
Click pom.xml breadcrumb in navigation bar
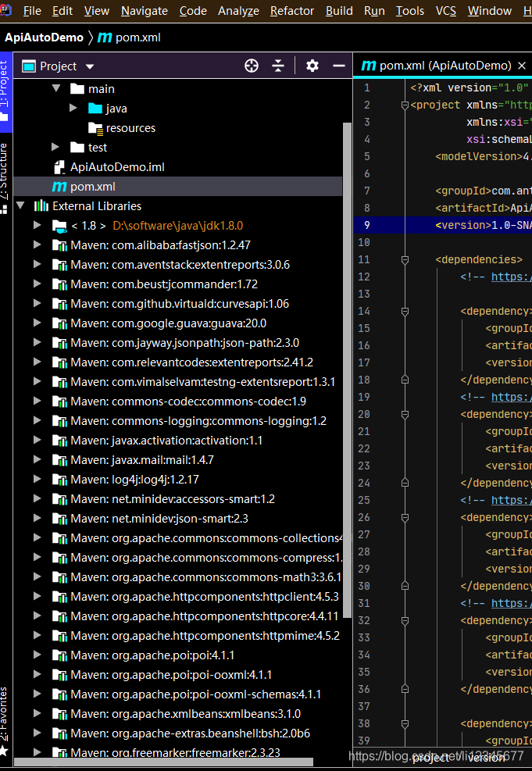point(130,37)
